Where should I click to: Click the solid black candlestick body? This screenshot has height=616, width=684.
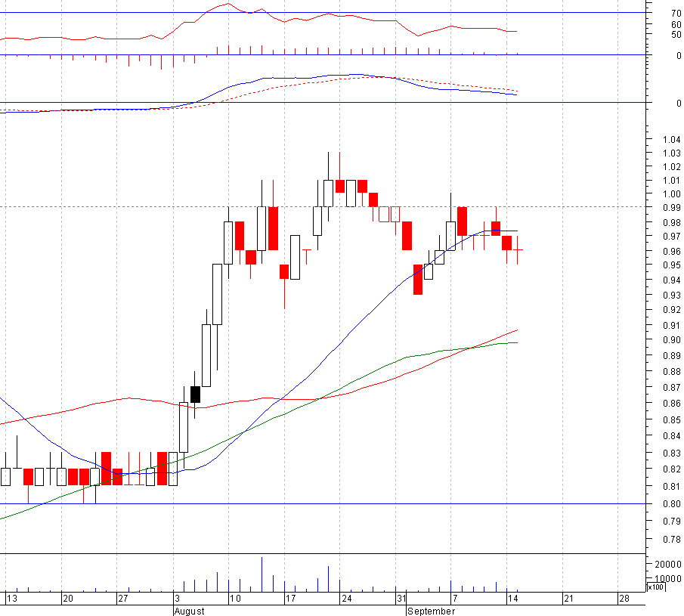(x=196, y=395)
